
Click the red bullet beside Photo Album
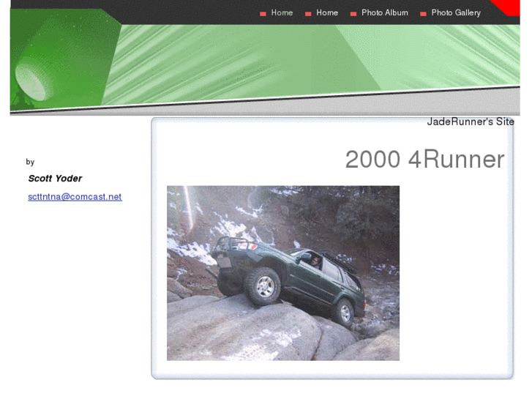[353, 14]
